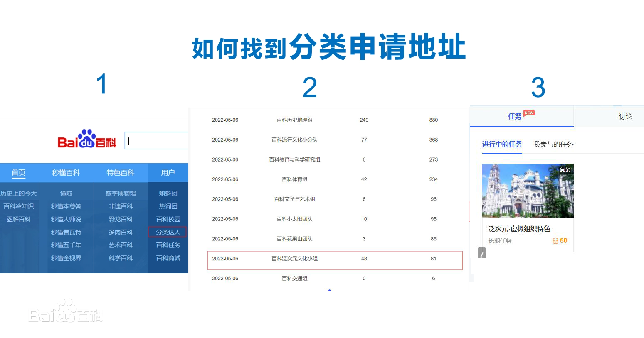Open the 科学百科 link

coord(121,258)
